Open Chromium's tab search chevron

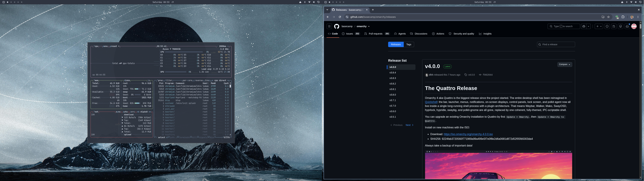click(327, 10)
